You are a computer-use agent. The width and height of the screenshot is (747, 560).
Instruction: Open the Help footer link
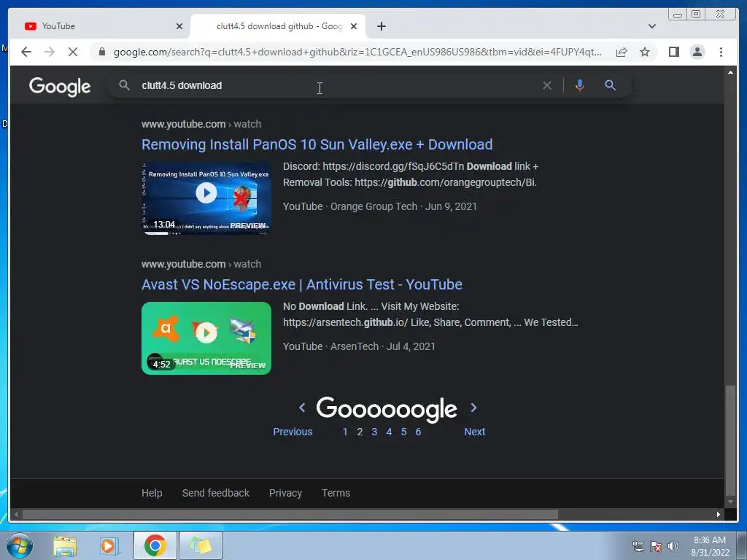(152, 493)
